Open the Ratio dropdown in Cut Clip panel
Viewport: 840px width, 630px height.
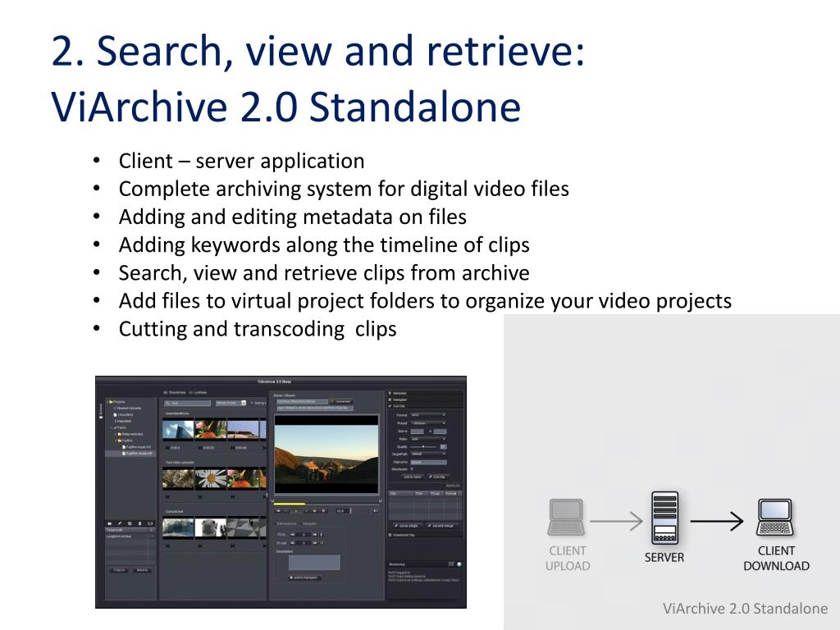tap(428, 439)
